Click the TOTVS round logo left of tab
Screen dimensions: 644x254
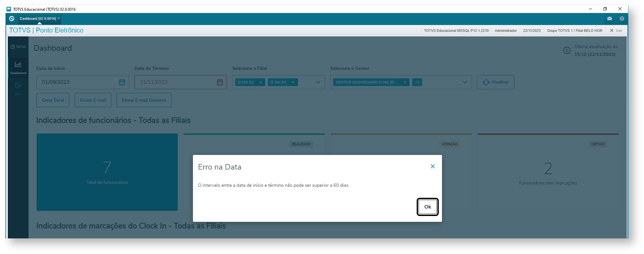(x=12, y=19)
